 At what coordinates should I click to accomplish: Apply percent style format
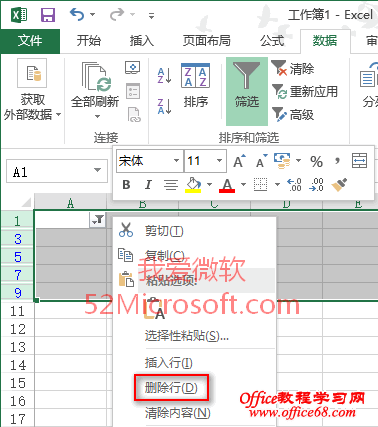coord(316,162)
